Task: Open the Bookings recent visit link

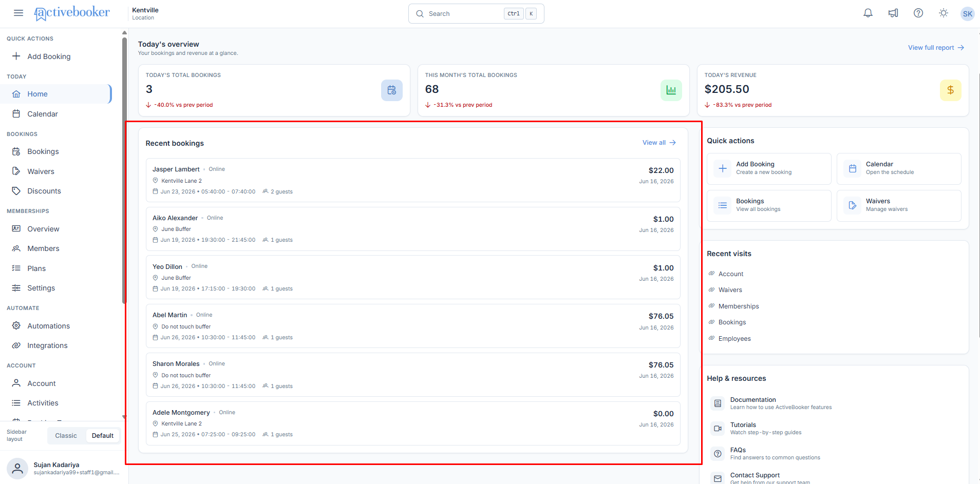Action: tap(732, 322)
